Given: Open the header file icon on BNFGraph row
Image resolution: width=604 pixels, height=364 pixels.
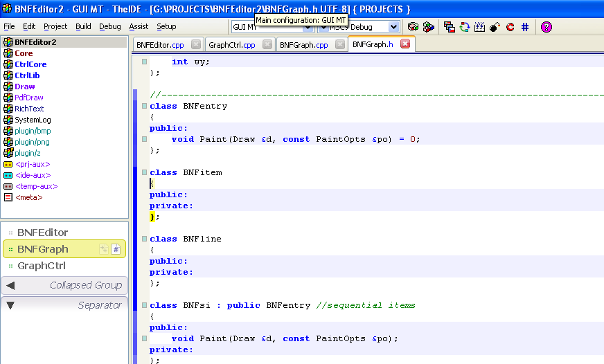Looking at the screenshot, I should 116,249.
